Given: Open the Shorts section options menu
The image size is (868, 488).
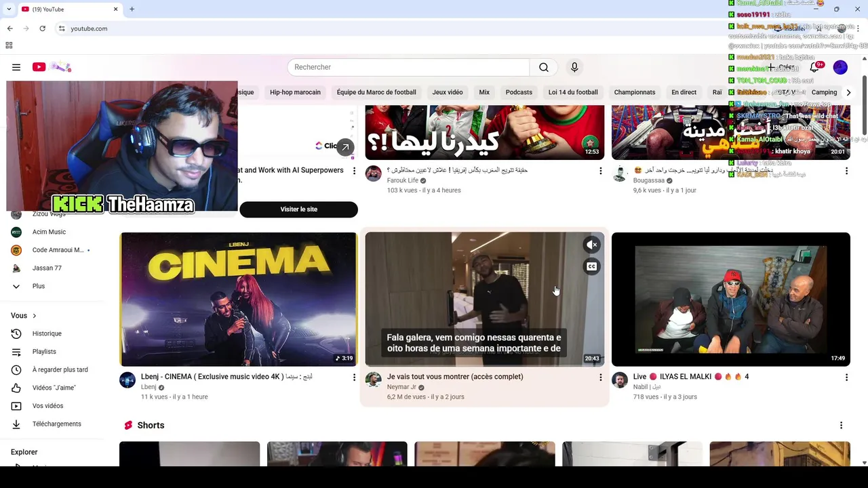Looking at the screenshot, I should [x=841, y=425].
